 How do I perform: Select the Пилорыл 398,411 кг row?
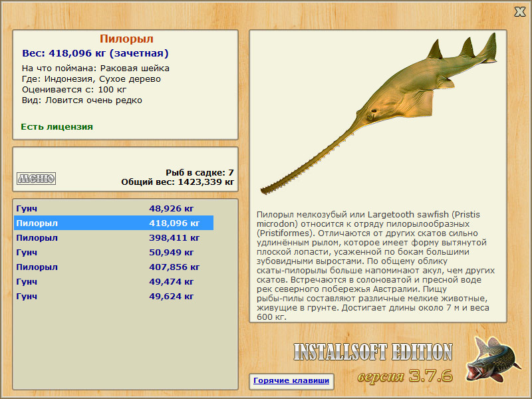click(x=114, y=237)
